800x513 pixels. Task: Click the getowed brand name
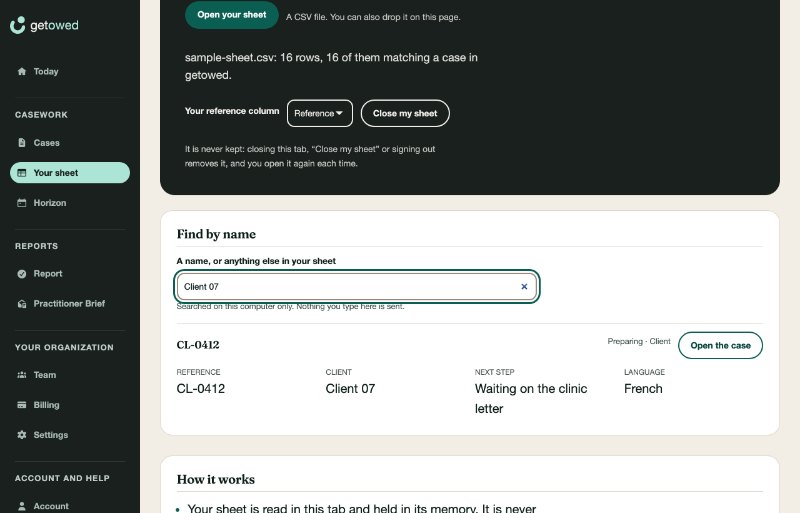pyautogui.click(x=55, y=26)
